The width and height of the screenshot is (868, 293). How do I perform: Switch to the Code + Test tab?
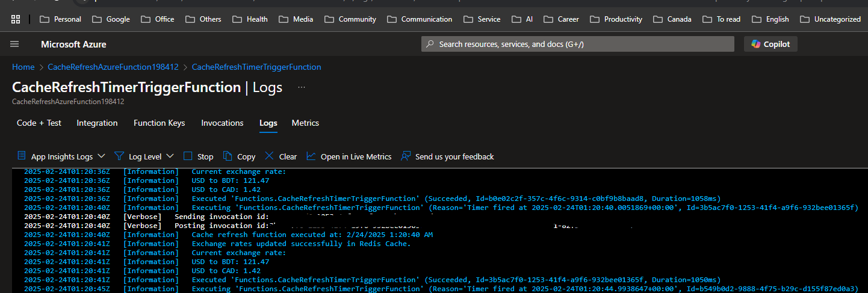39,123
